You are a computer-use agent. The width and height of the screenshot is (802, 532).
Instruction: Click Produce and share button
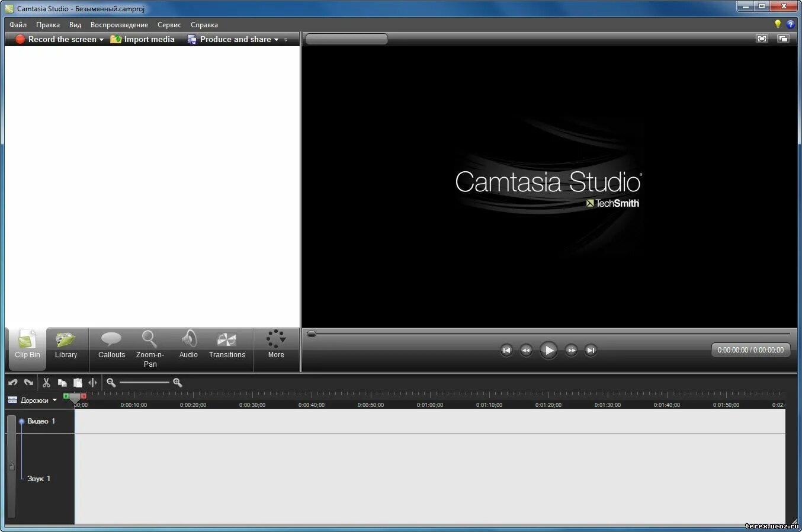point(229,39)
